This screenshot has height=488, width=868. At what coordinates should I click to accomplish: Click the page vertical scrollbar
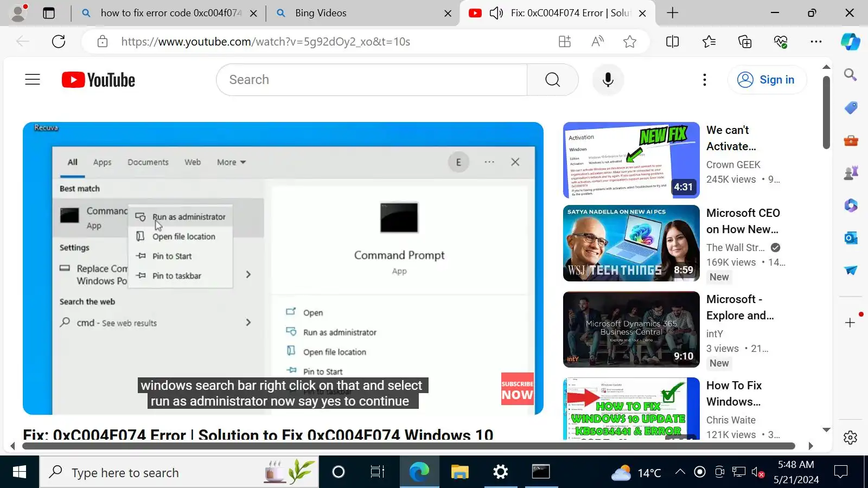[x=826, y=112]
